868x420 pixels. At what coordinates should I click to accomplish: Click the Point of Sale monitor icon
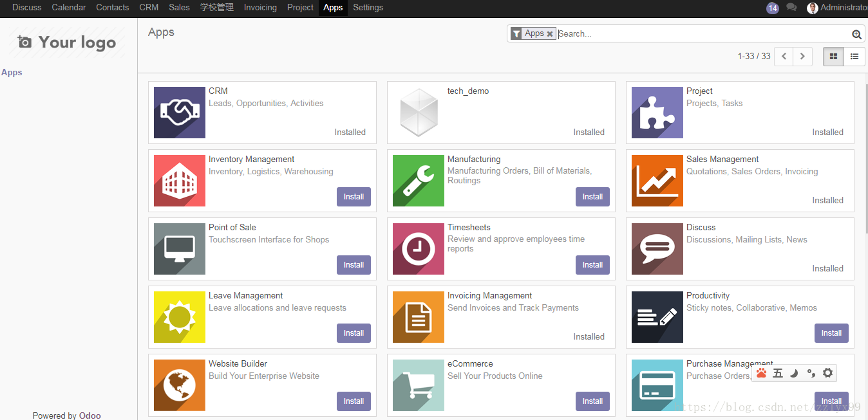click(180, 249)
